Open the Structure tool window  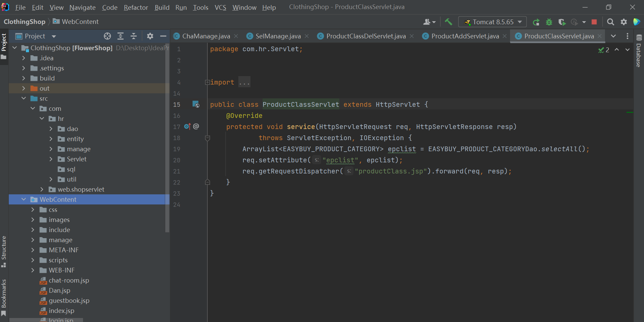coord(4,251)
